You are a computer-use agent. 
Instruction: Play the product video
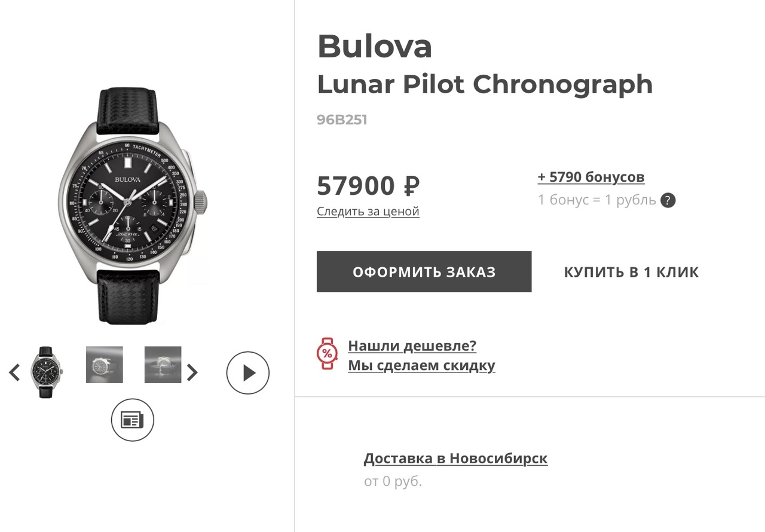(248, 373)
